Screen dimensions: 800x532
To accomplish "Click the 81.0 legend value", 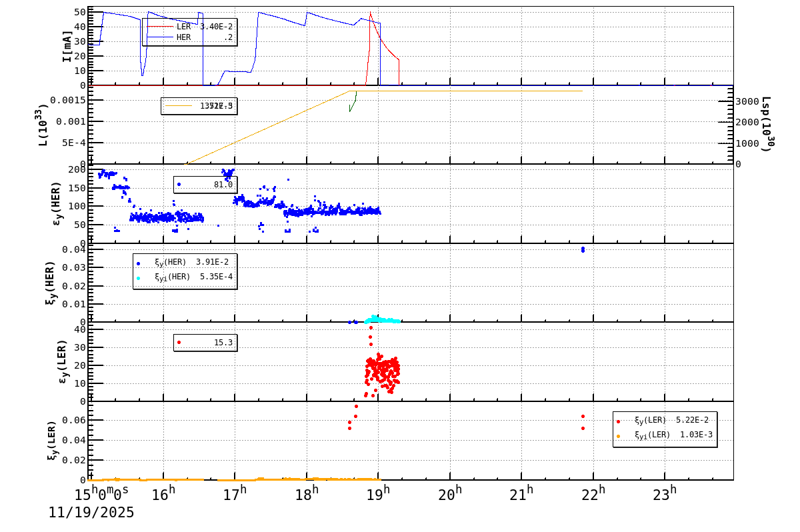I will pos(223,185).
